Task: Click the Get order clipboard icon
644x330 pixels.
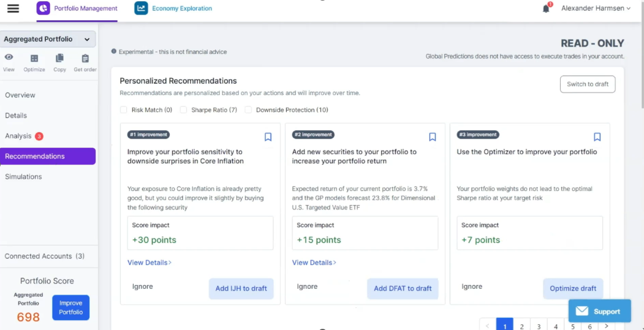Action: (85, 58)
